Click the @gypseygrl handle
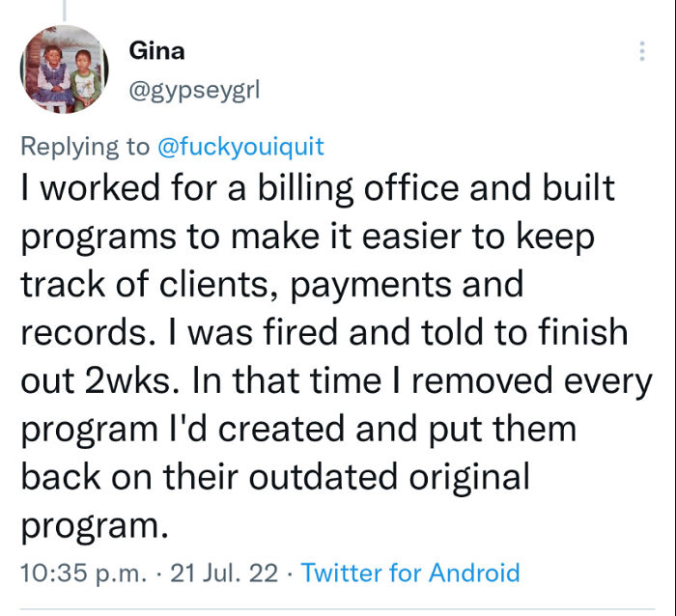The image size is (676, 616). click(194, 90)
